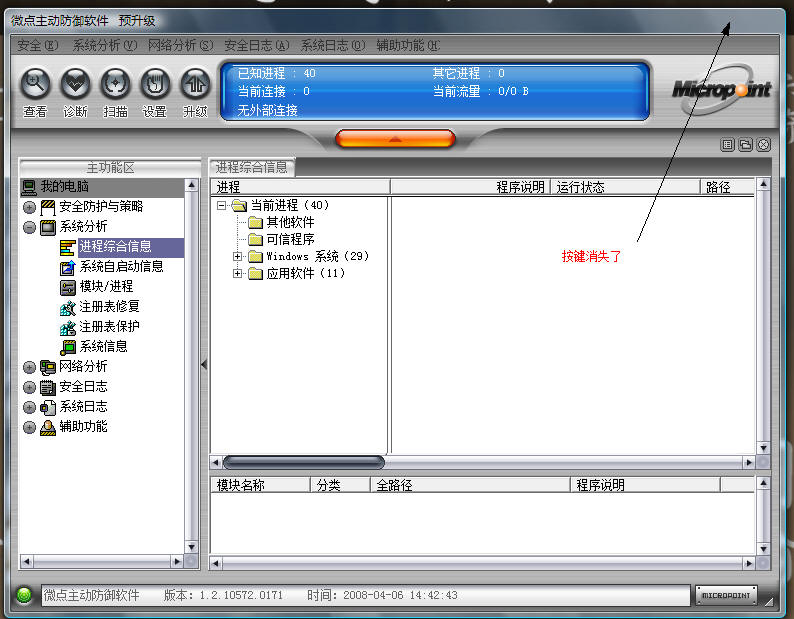Click the 系统自启动信息 icon
The width and height of the screenshot is (794, 619).
67,267
